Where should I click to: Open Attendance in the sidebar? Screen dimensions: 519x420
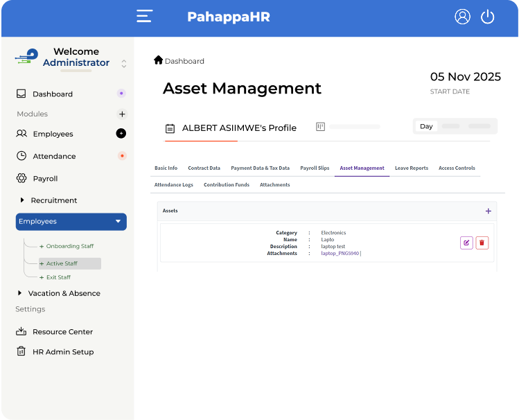point(54,156)
